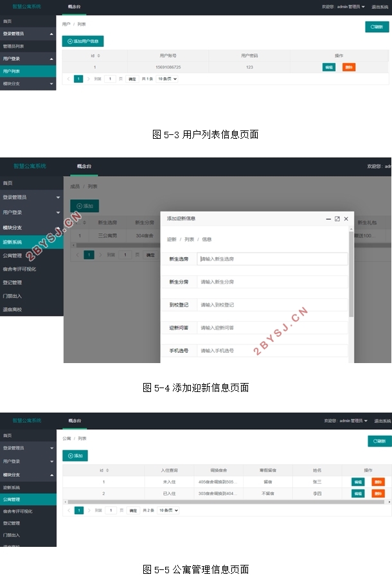Collapse 登录管理员 menu in user list page

[x=28, y=33]
